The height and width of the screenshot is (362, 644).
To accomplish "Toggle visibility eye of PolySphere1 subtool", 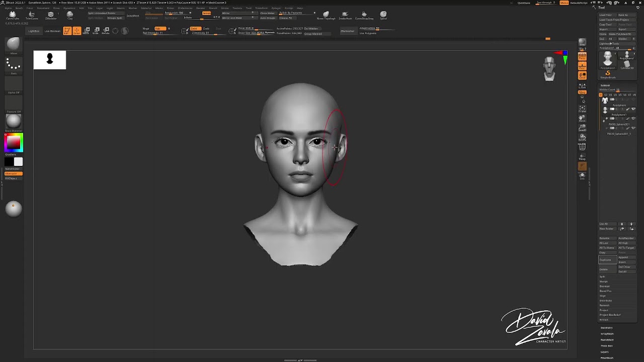I will (634, 109).
